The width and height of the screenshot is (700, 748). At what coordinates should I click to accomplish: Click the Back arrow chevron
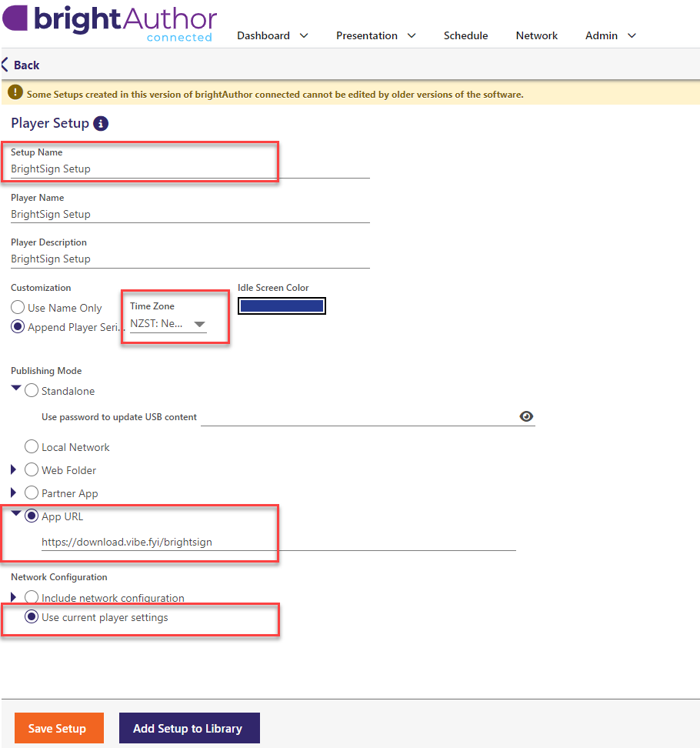click(5, 65)
